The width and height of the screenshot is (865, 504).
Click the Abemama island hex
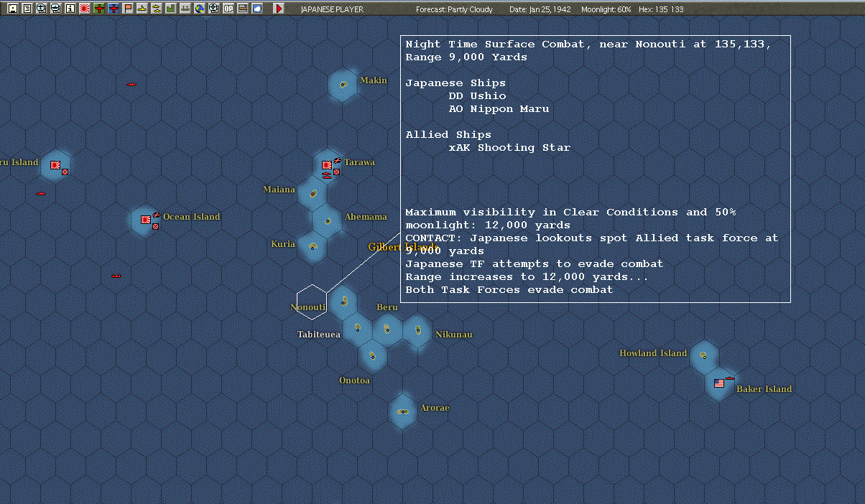[x=328, y=220]
